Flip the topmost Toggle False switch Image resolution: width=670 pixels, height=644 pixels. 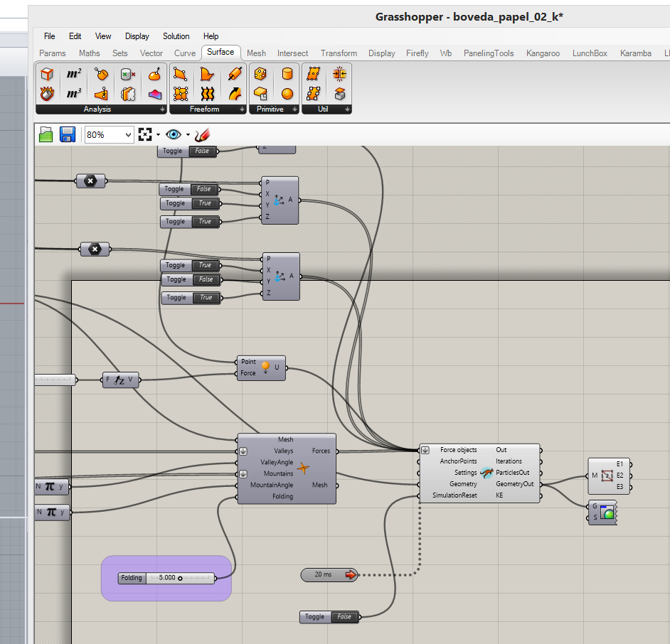click(x=202, y=151)
